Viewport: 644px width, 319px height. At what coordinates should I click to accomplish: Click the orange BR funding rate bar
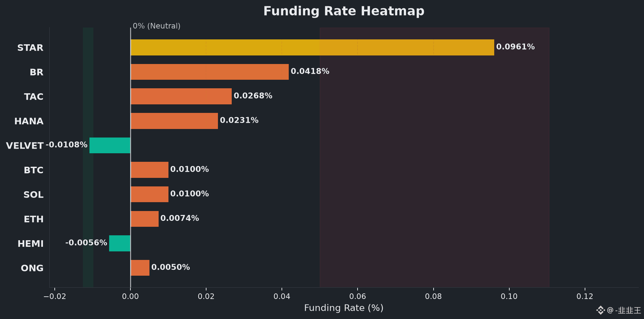coord(210,72)
